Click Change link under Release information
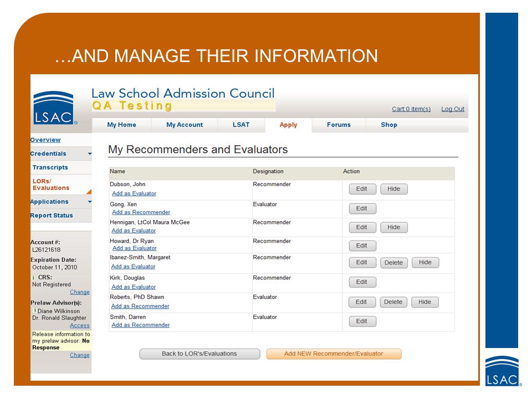The height and width of the screenshot is (399, 532). (x=80, y=355)
